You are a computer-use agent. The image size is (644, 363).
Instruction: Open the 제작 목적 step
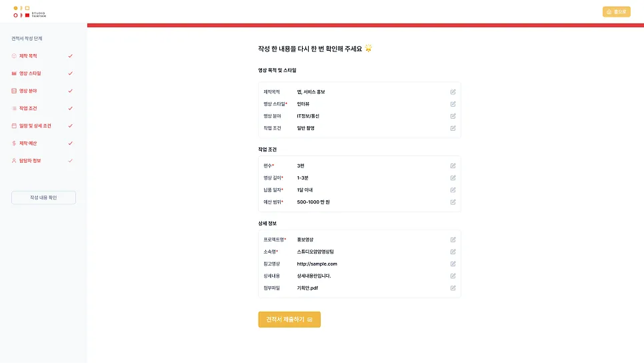point(28,56)
